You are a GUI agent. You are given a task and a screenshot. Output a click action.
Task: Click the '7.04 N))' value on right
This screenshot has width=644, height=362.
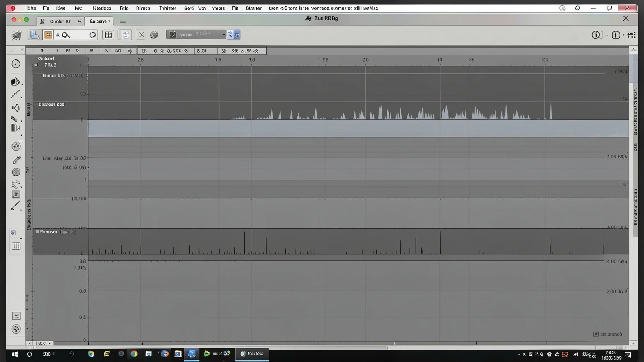616,156
